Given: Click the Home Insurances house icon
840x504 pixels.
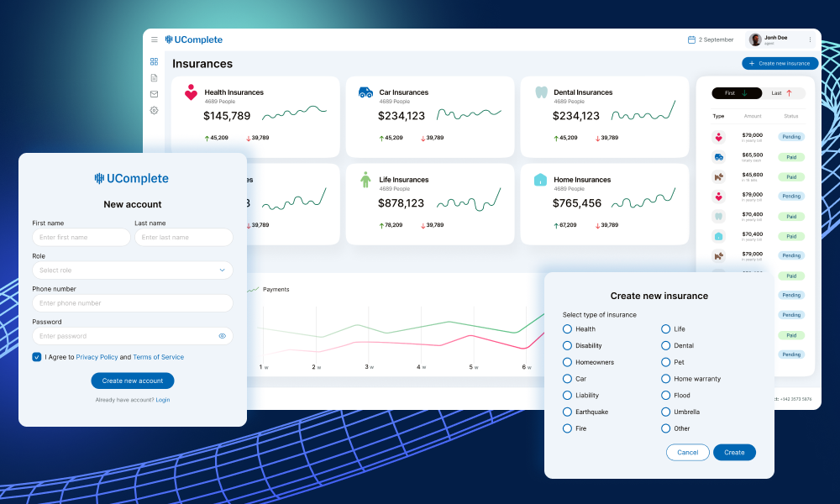Looking at the screenshot, I should coord(540,180).
